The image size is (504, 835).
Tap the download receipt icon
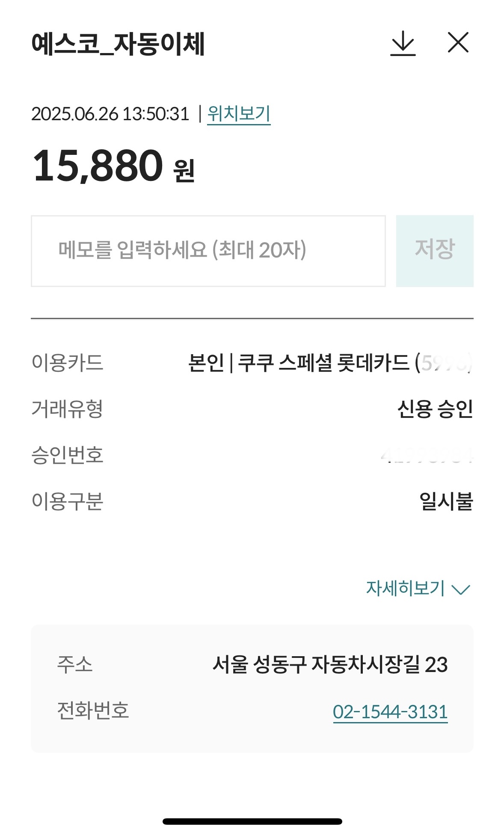(x=403, y=44)
